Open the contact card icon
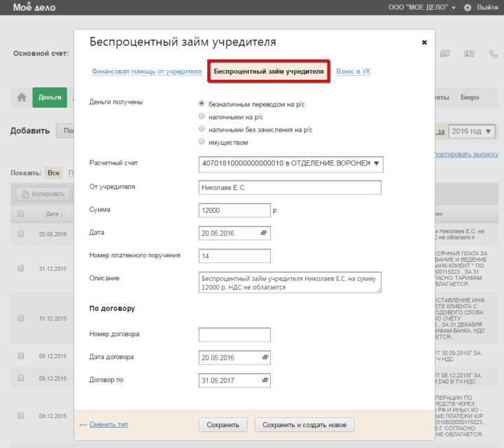The height and width of the screenshot is (448, 504). click(x=469, y=54)
